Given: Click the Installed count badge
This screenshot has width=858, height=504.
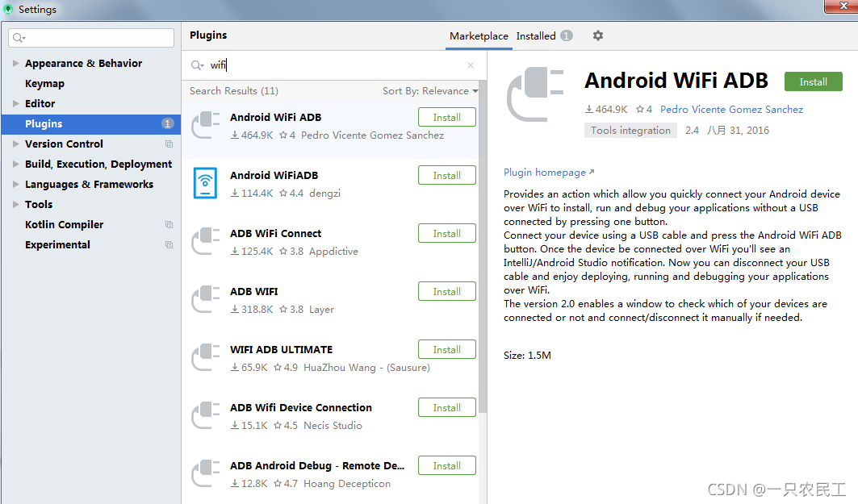Looking at the screenshot, I should [x=567, y=35].
